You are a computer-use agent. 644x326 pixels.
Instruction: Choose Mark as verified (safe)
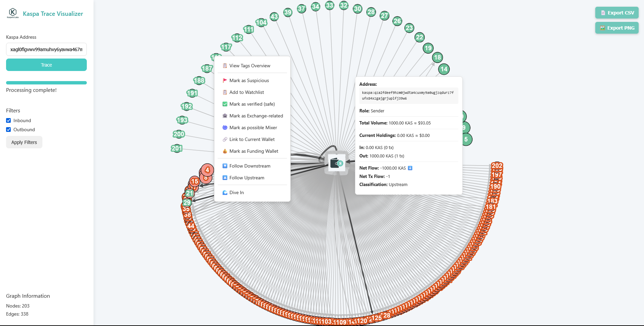tap(252, 104)
